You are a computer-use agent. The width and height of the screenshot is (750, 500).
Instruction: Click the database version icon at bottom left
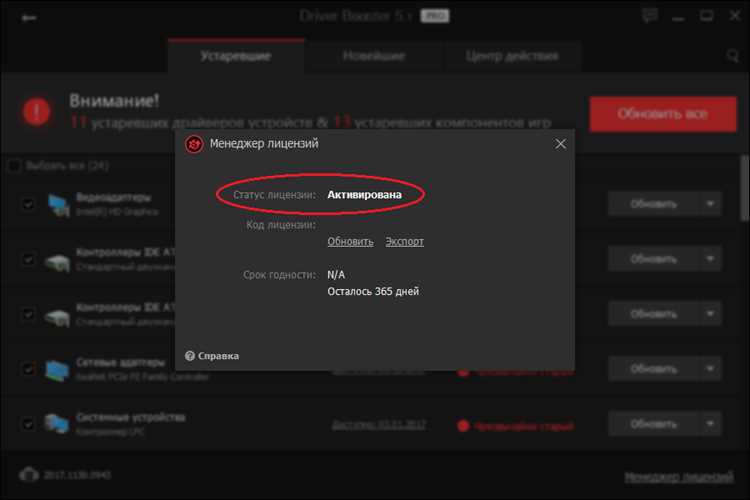pos(29,475)
